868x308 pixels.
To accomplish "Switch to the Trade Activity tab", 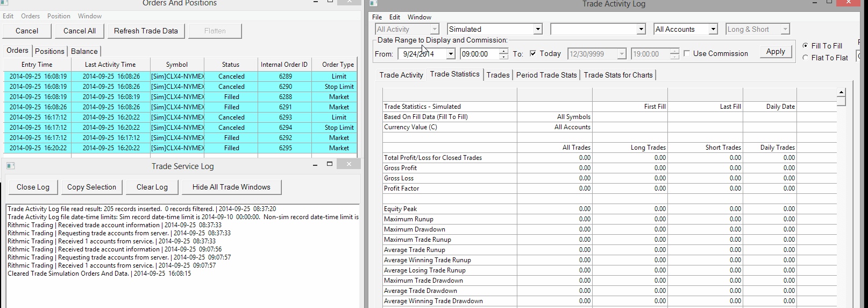I will pyautogui.click(x=401, y=75).
